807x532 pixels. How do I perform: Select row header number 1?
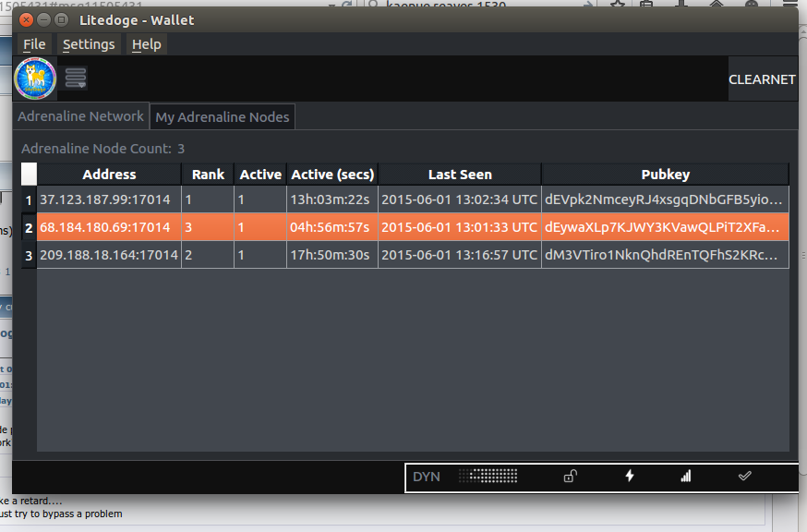pos(29,199)
